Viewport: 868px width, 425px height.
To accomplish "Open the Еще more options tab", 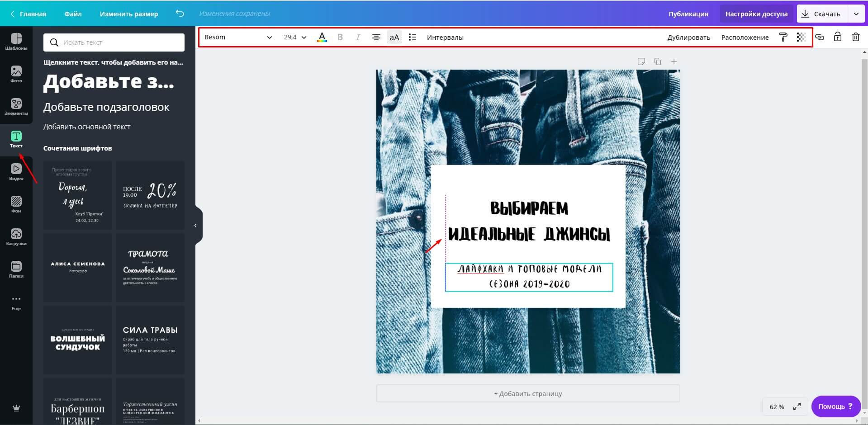I will (16, 302).
